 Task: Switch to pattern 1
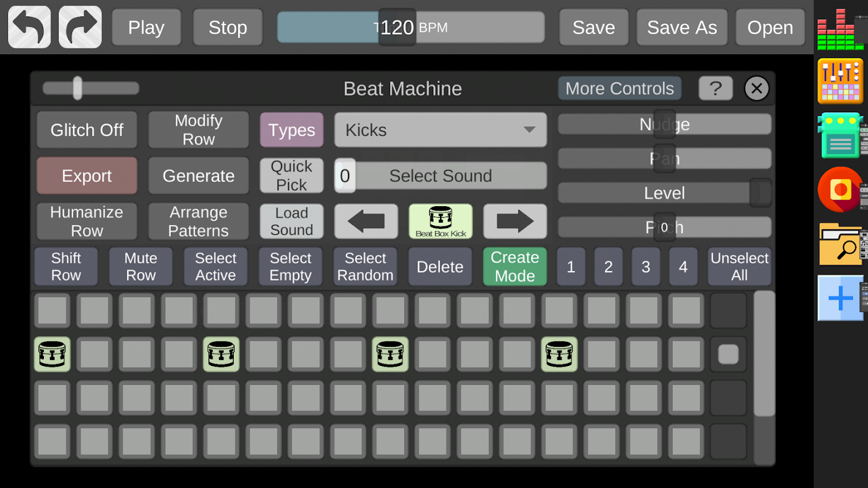[x=571, y=267]
